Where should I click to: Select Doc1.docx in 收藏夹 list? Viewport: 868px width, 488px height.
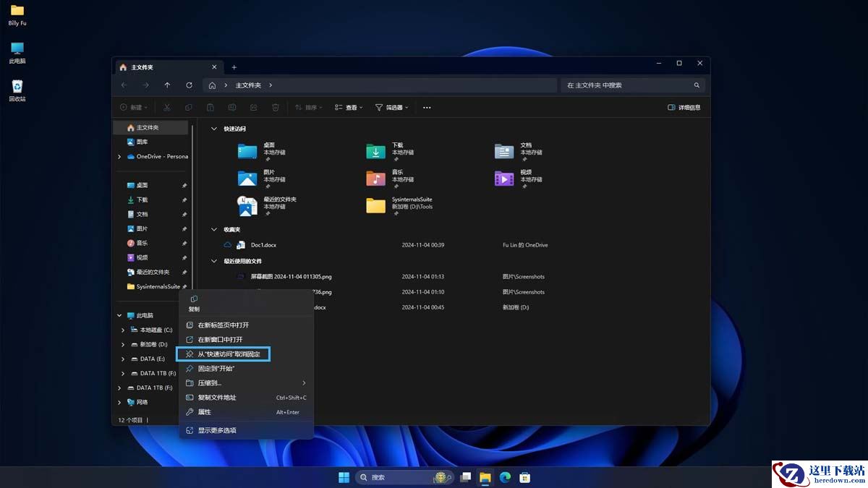[263, 245]
